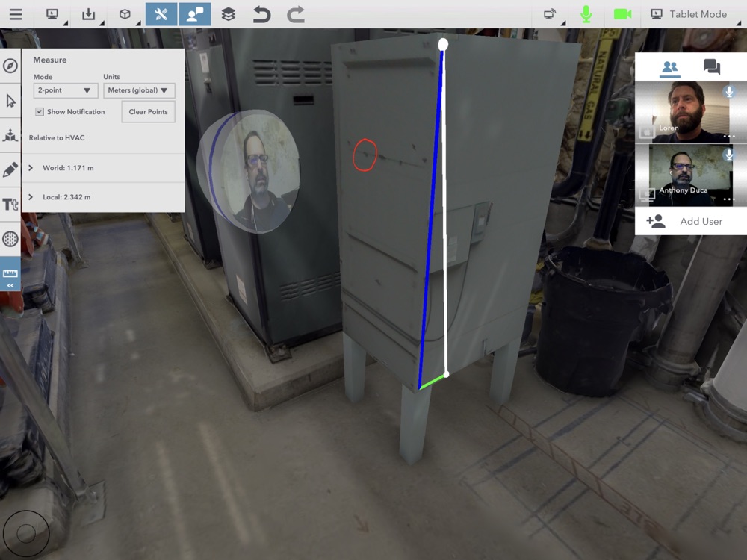Screen dimensions: 747x560
Task: Turn off the green video camera
Action: 622,14
